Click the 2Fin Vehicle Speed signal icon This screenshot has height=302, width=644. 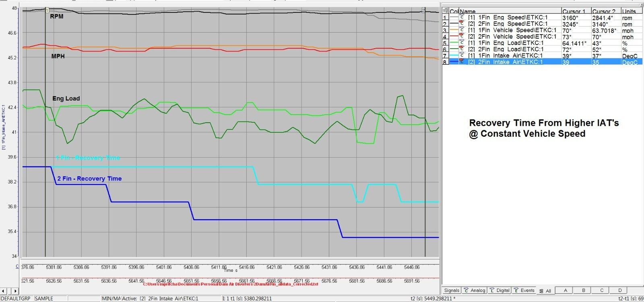[x=462, y=37]
